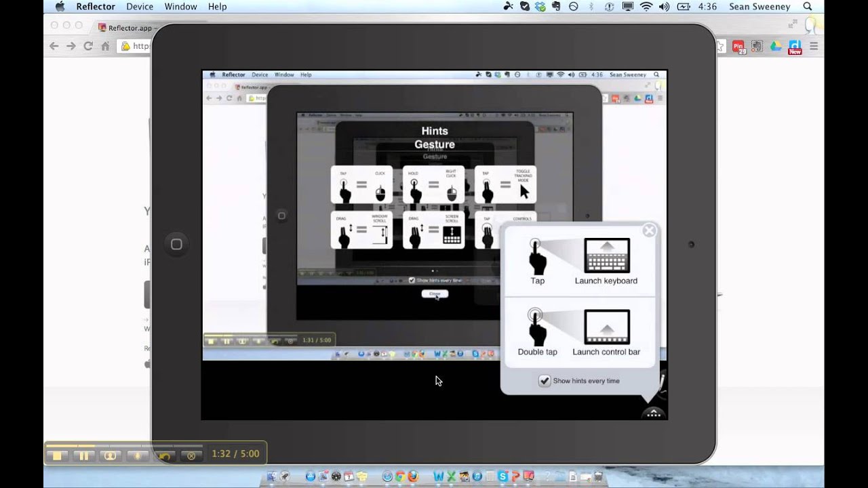Viewport: 868px width, 488px height.
Task: Click the Diigo extension with New badge
Action: coord(795,47)
